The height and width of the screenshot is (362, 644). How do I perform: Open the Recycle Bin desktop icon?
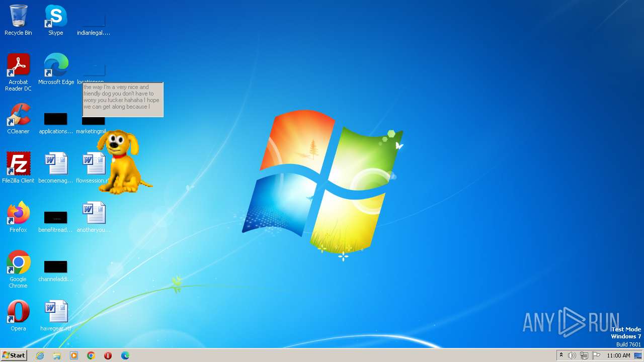(x=18, y=20)
